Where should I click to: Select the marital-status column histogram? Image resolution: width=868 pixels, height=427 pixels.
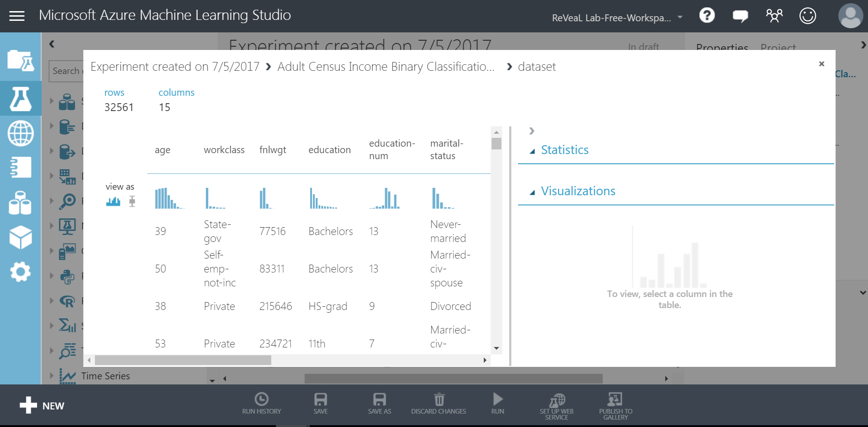[x=443, y=198]
